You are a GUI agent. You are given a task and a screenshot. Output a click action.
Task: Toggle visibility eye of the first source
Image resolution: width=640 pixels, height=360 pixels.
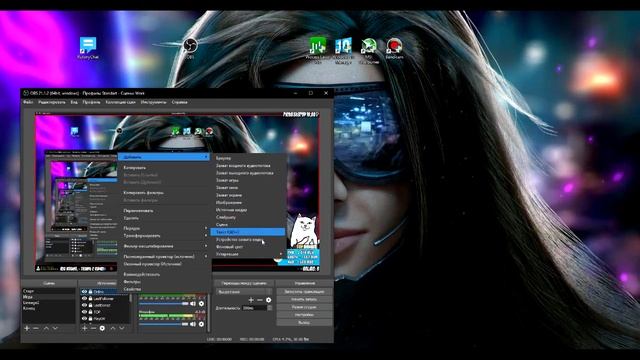coord(84,292)
